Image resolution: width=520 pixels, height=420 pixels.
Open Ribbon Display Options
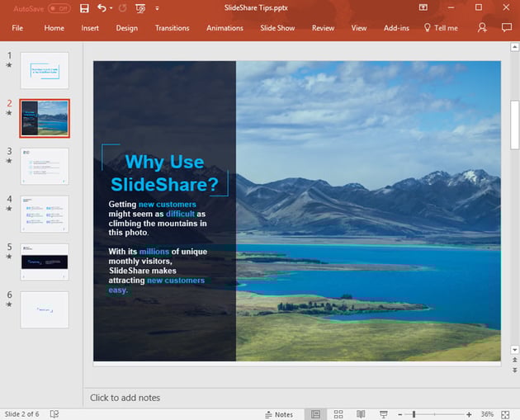coord(423,7)
